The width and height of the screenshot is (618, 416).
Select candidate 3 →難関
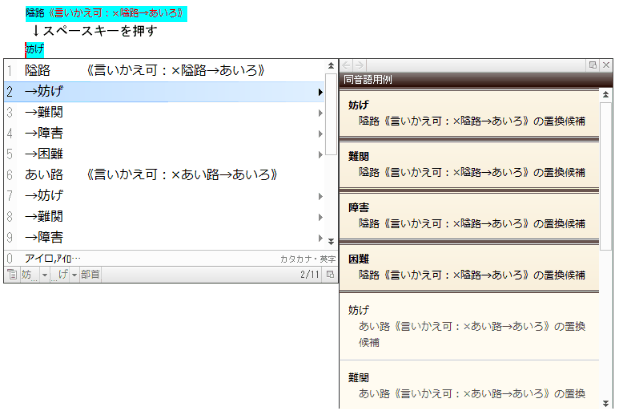point(164,112)
